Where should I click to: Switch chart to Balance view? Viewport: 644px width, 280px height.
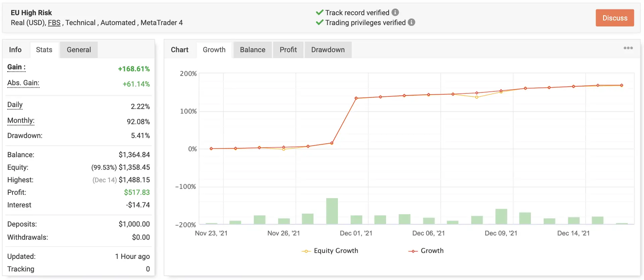click(x=252, y=50)
